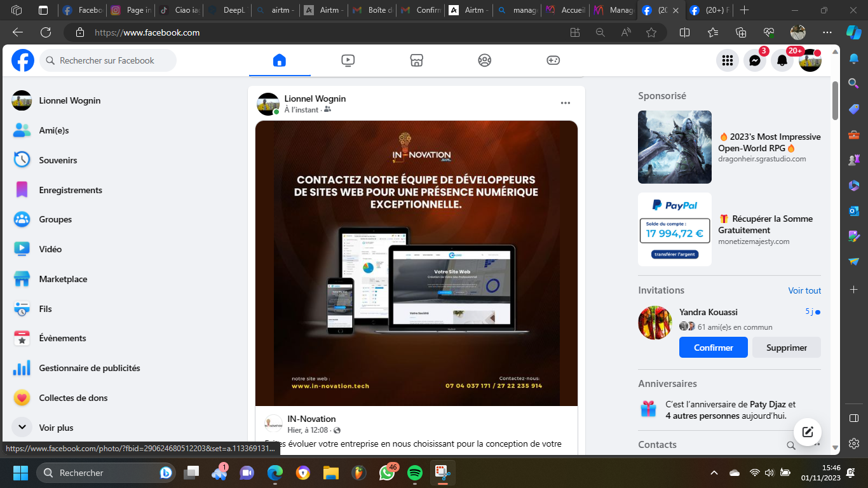Open account menu via profile picture
The width and height of the screenshot is (868, 488).
coord(810,60)
